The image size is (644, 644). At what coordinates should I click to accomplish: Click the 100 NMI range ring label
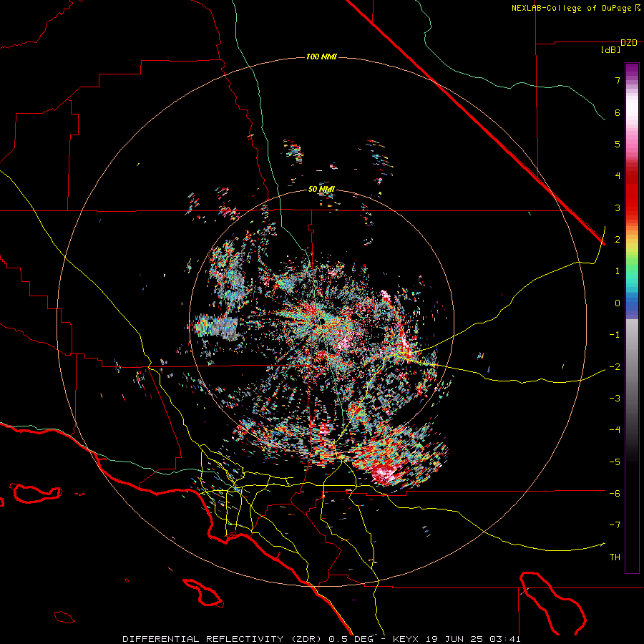[x=321, y=57]
